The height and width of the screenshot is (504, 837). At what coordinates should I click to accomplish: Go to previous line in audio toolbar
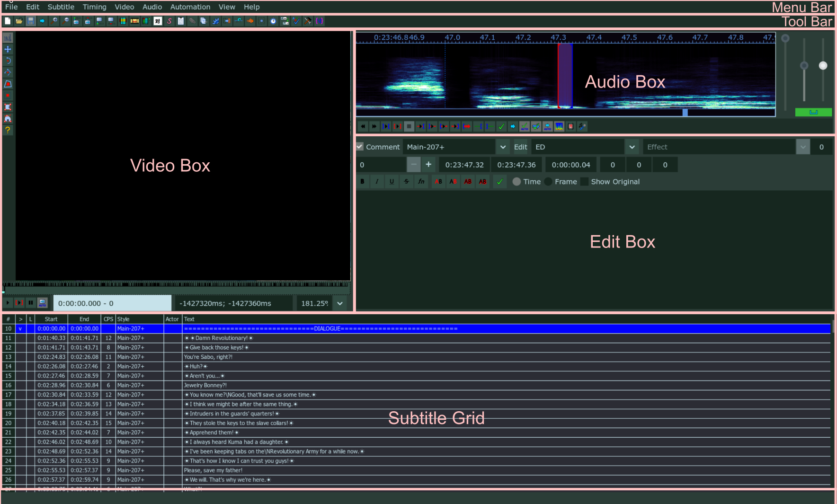click(363, 126)
